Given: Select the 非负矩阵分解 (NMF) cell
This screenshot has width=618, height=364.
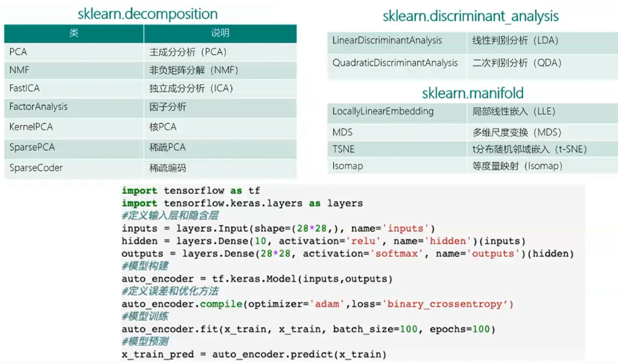Looking at the screenshot, I should 220,70.
